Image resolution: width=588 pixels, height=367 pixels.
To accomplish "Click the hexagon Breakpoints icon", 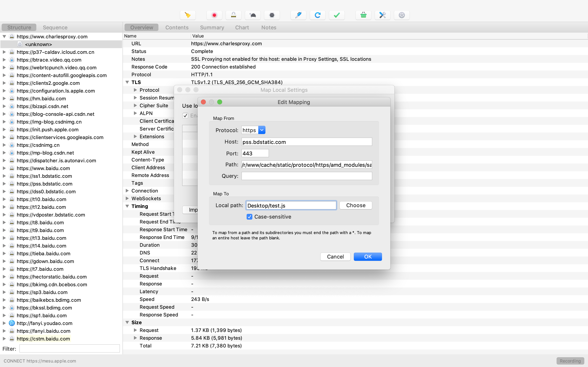I will [272, 15].
